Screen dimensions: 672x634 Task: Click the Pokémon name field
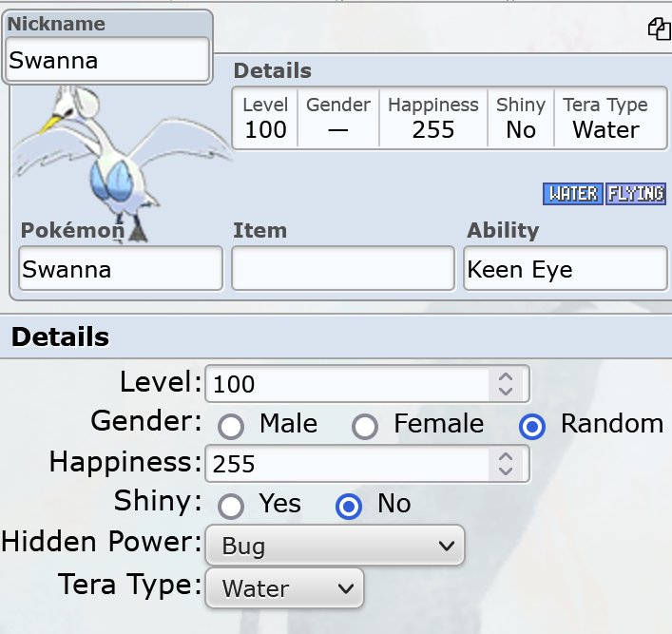[x=121, y=268]
